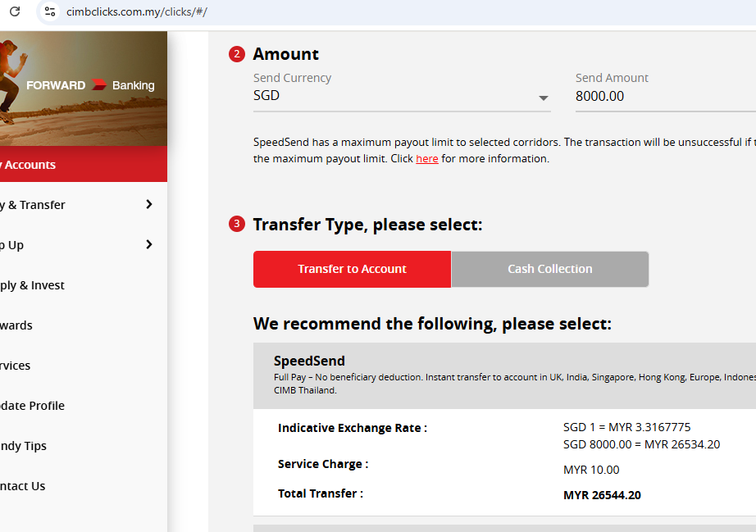Viewport: 756px width, 532px height.
Task: Click the CIMB Forward Banking logo
Action: (90, 85)
